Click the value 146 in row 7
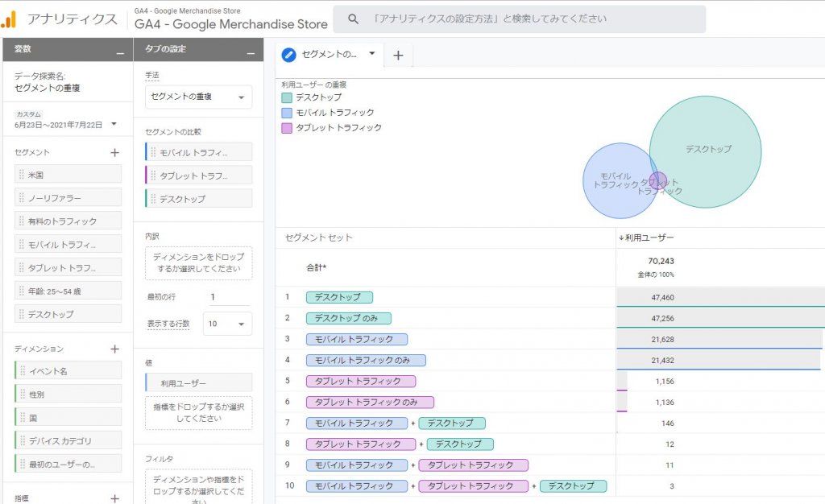Viewport: 825px width, 504px height. point(668,423)
